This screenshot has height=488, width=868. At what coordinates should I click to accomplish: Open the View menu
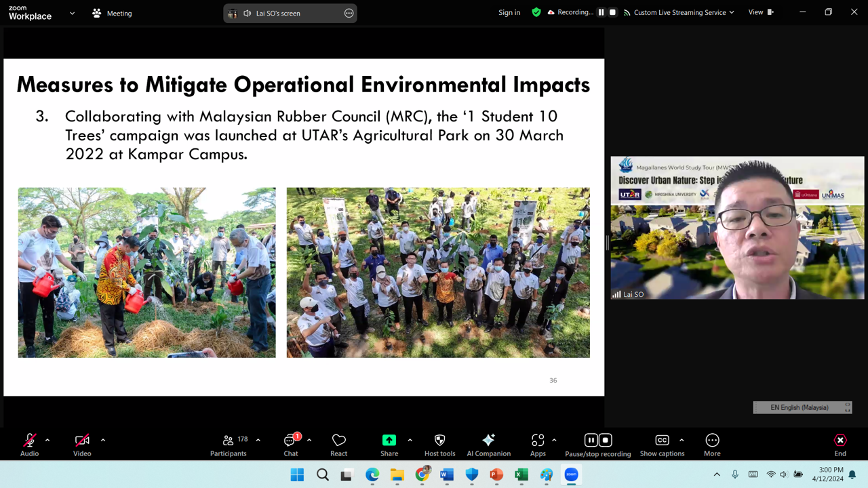pyautogui.click(x=760, y=12)
